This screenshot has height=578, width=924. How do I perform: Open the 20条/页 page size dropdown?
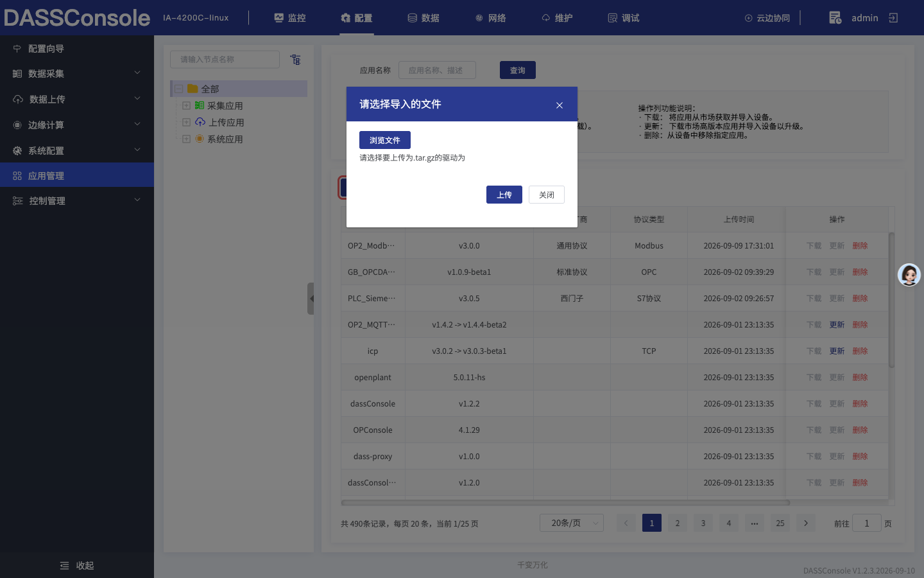[x=572, y=523]
